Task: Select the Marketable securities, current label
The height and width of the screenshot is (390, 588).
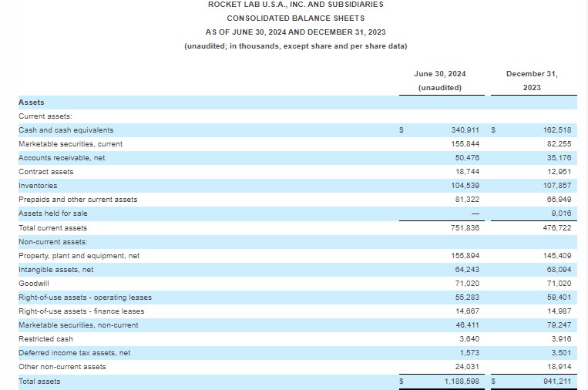Action: point(70,144)
